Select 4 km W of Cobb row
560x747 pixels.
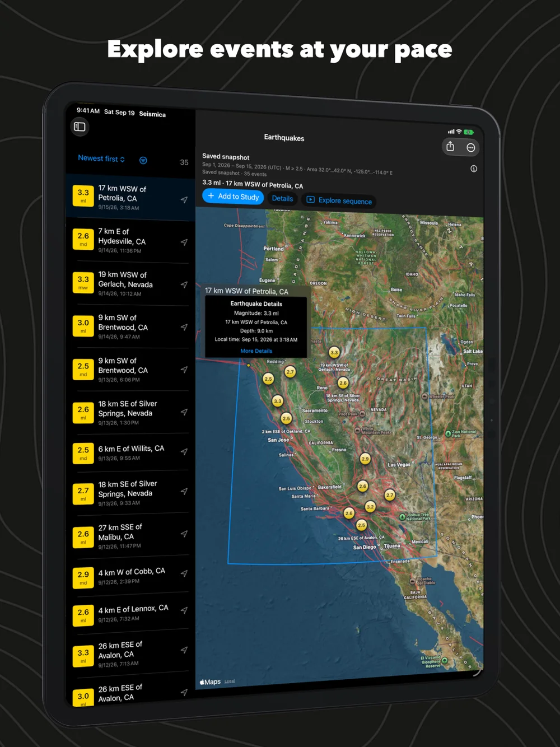point(130,576)
